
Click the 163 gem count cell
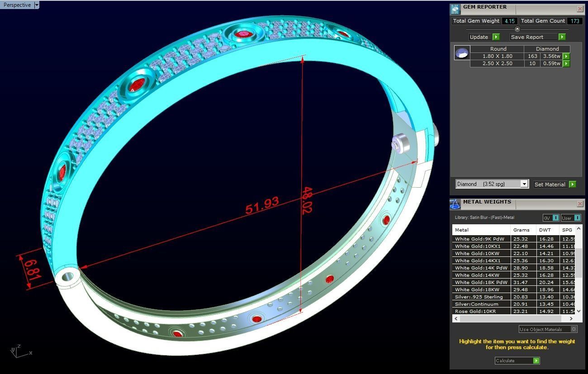[532, 56]
